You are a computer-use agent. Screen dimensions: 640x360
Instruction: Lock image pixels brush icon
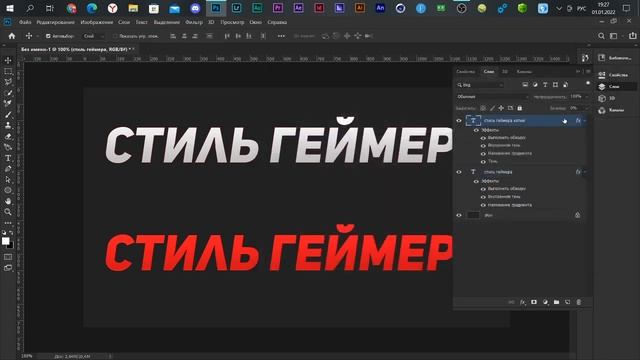tap(492, 108)
